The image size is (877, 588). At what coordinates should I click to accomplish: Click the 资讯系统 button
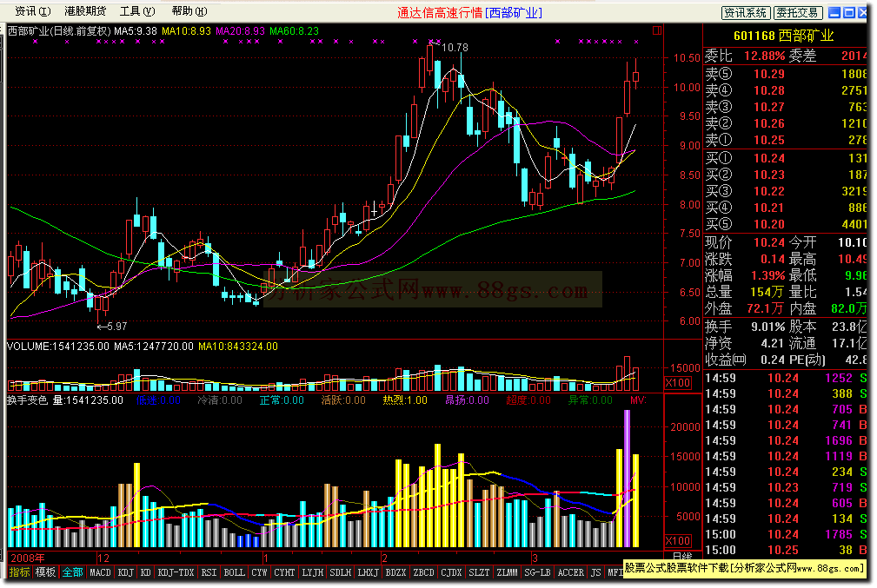tap(746, 12)
